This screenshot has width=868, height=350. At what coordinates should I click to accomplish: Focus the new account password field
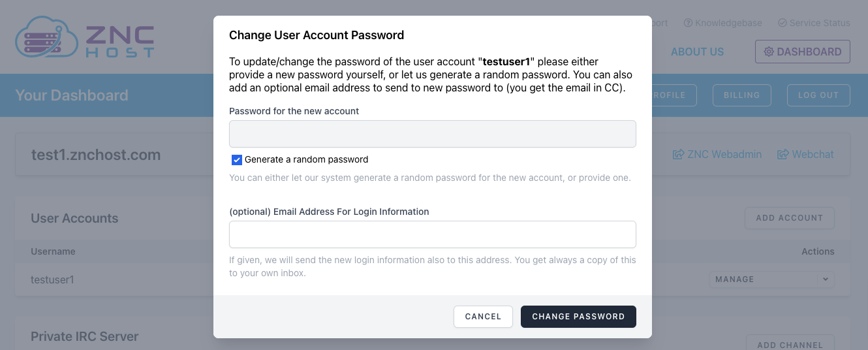click(x=432, y=134)
